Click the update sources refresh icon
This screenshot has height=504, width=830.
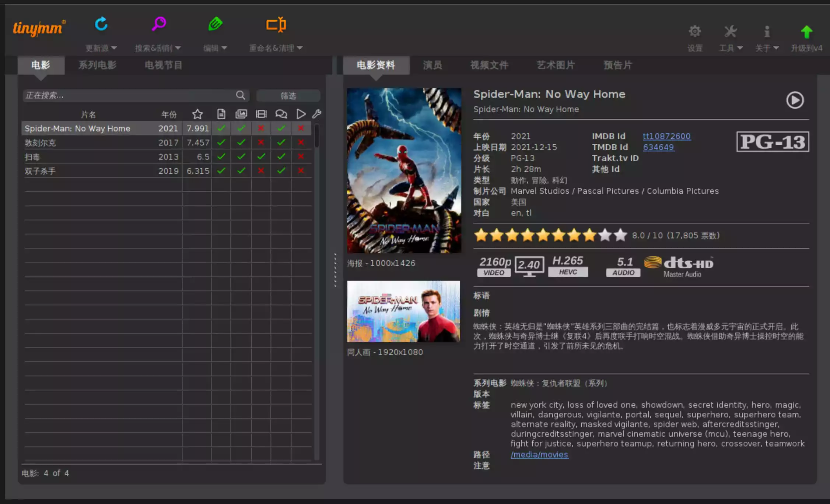click(101, 24)
